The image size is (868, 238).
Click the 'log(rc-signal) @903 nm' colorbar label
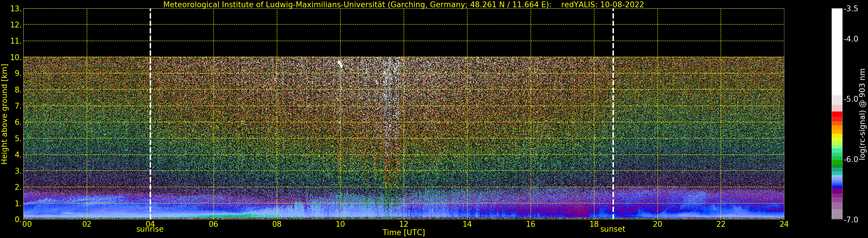(863, 114)
